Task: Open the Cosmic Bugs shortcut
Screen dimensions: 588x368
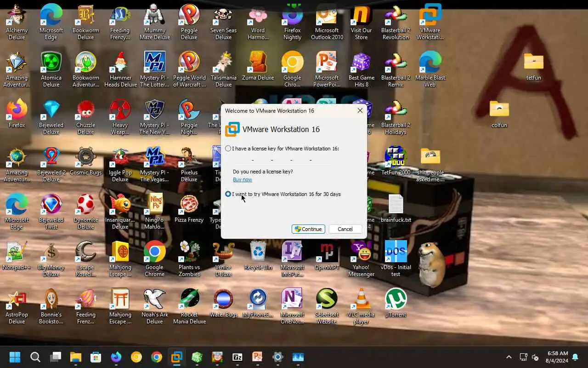Action: (85, 161)
